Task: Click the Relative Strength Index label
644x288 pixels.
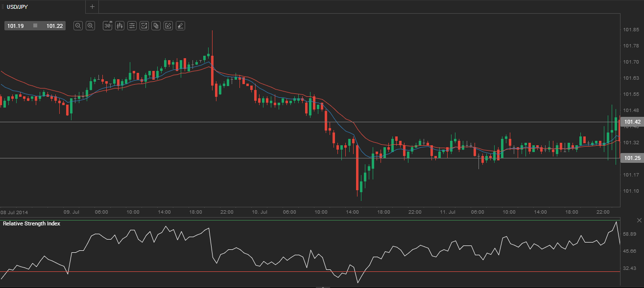Action: click(x=31, y=223)
